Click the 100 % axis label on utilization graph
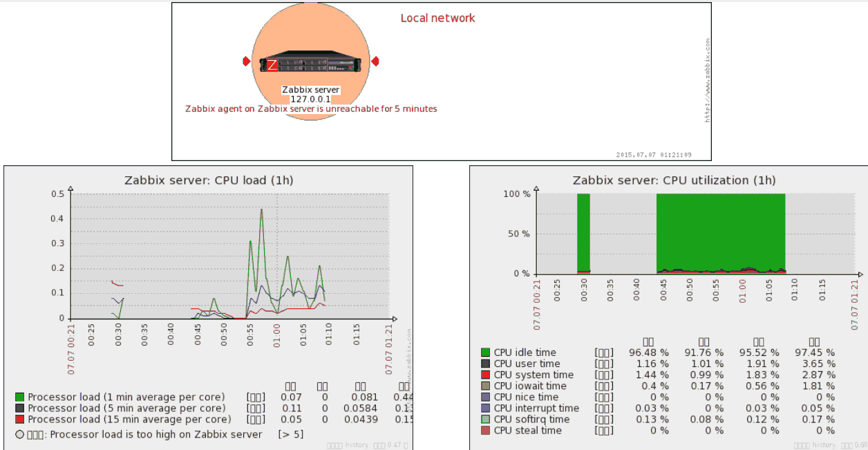The height and width of the screenshot is (450, 868). click(x=518, y=194)
